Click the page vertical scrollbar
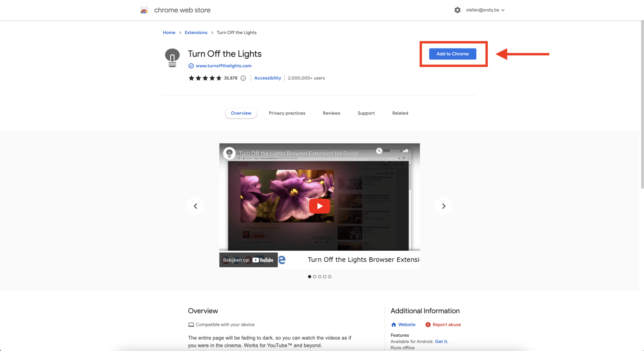The width and height of the screenshot is (644, 351). coord(642,105)
